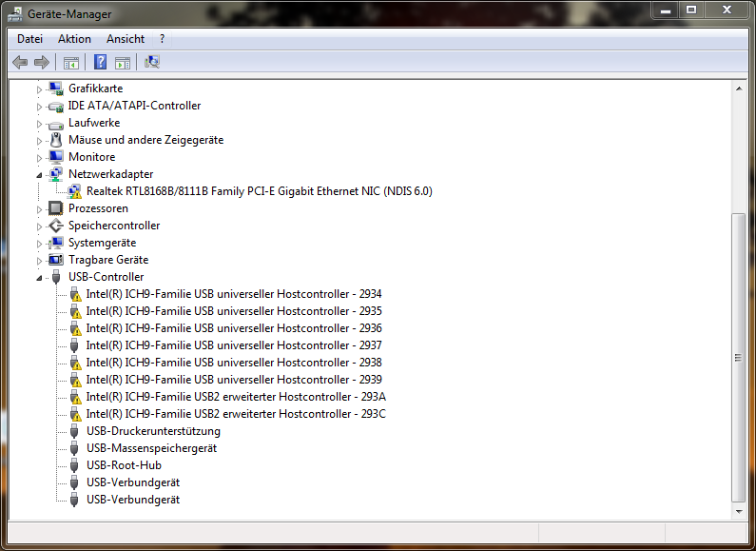Open the Ansicht menu

coord(126,39)
